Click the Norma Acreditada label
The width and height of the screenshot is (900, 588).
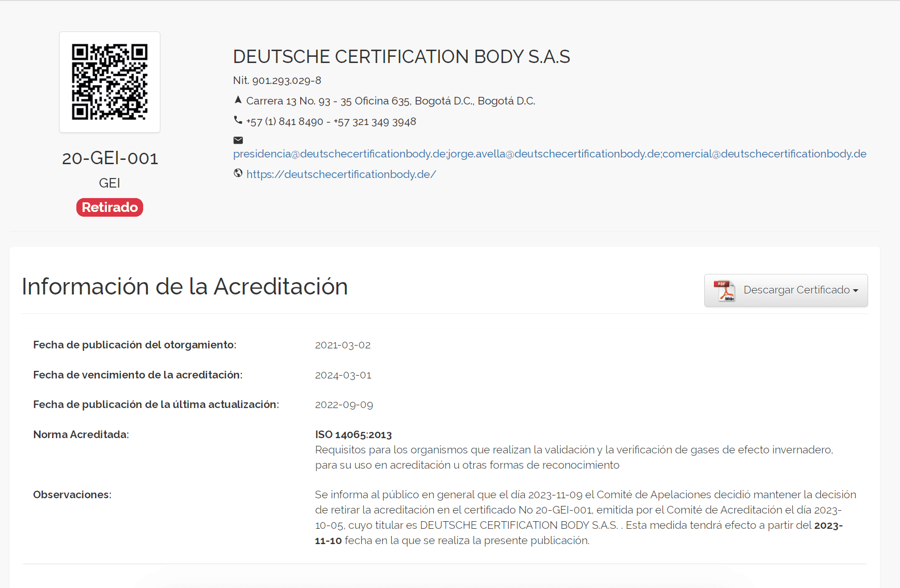pyautogui.click(x=81, y=435)
